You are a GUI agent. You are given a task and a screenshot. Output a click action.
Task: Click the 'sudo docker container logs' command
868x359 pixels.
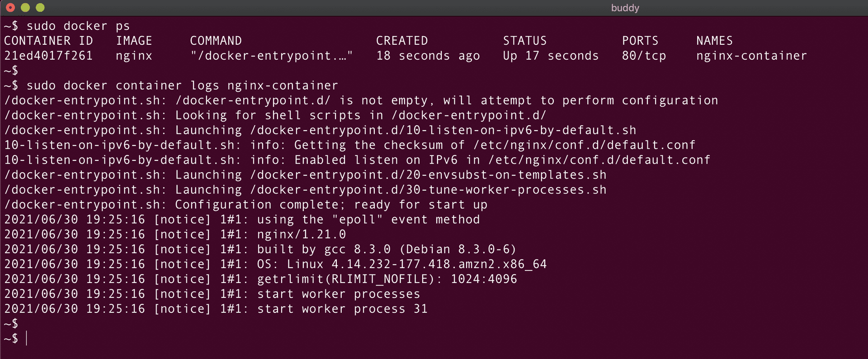coord(182,85)
